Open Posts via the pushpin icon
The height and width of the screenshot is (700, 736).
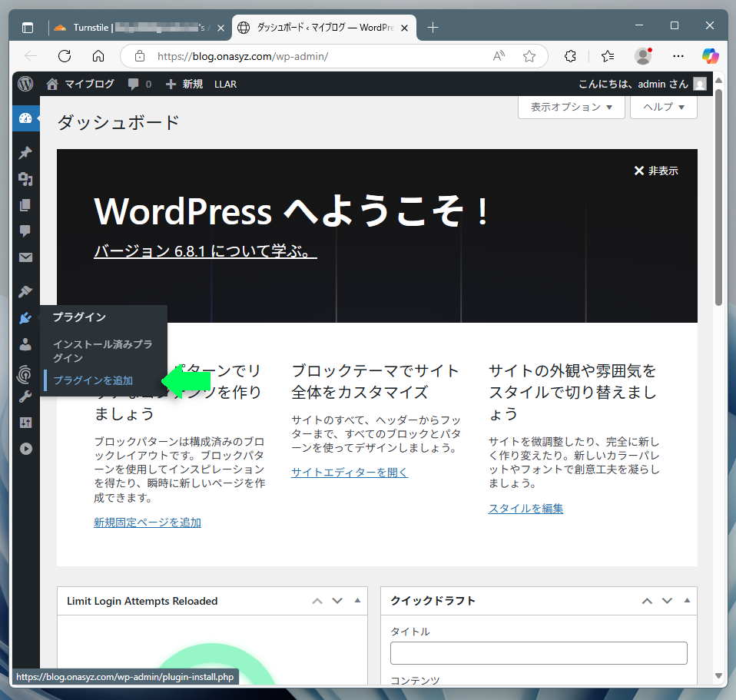(x=25, y=153)
